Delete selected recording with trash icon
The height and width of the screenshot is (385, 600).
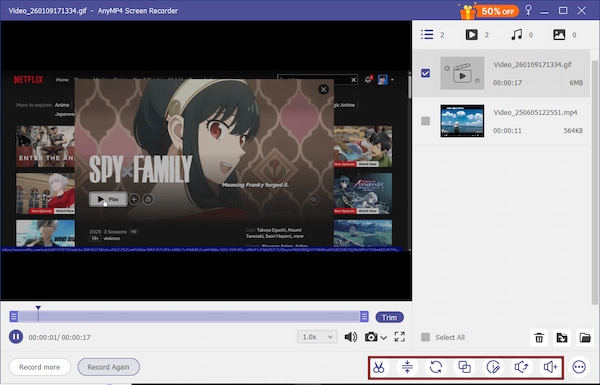pyautogui.click(x=539, y=338)
